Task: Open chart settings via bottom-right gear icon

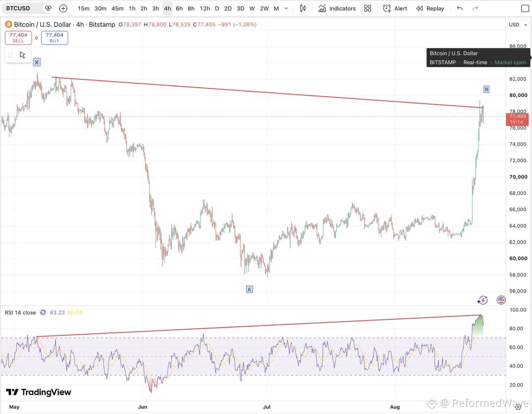Action: 518,406
